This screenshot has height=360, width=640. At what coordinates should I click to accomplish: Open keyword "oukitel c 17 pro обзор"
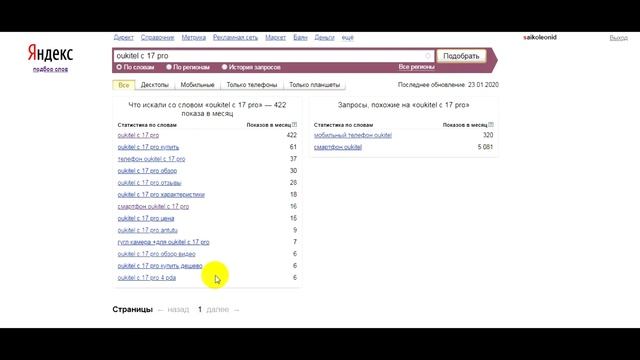coord(147,171)
